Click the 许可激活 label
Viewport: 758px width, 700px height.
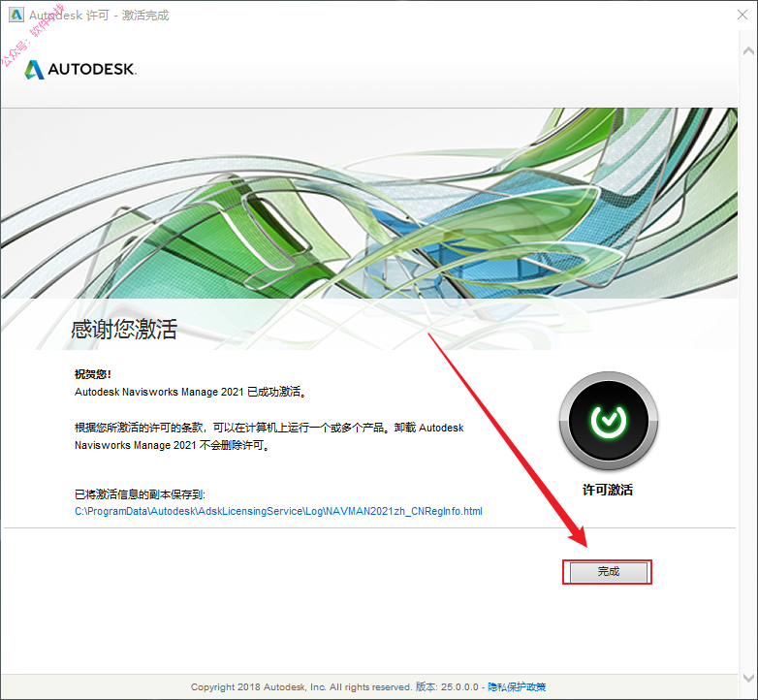[608, 490]
